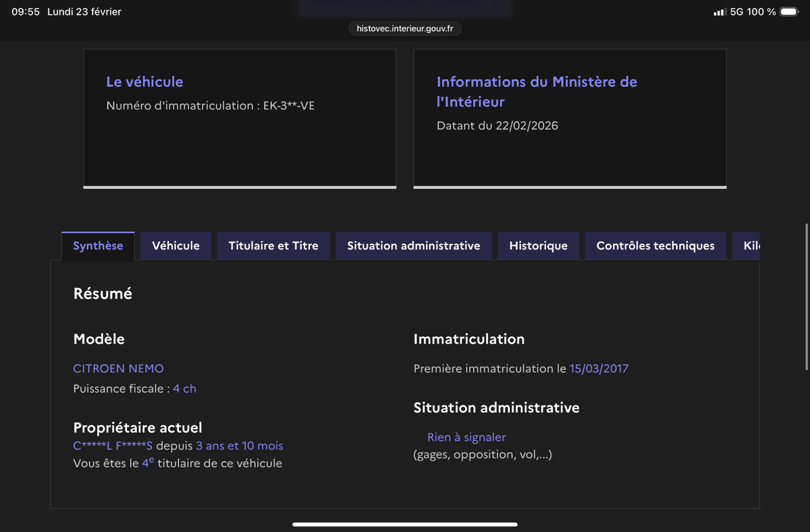Tap the Le véhicule card
The height and width of the screenshot is (532, 810).
(240, 118)
